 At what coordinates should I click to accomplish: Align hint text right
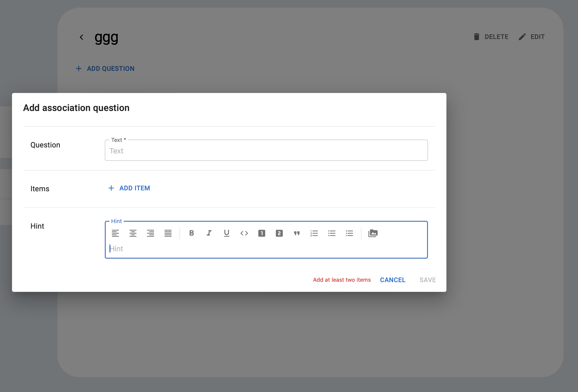point(151,233)
